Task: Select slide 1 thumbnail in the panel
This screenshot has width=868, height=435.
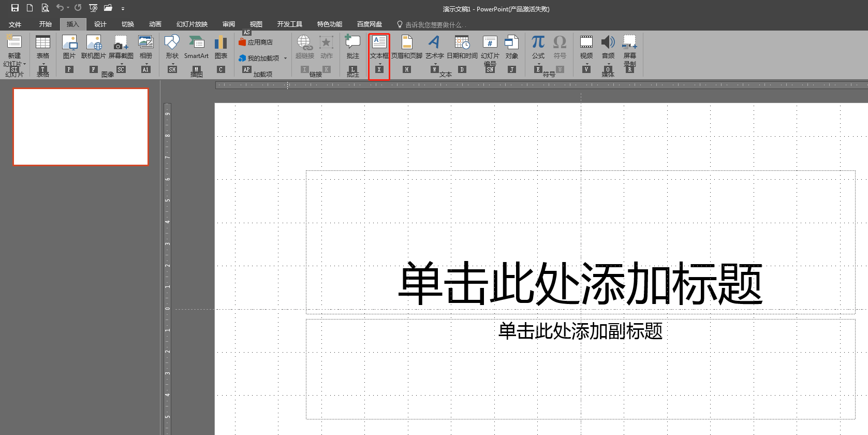Action: [81, 127]
